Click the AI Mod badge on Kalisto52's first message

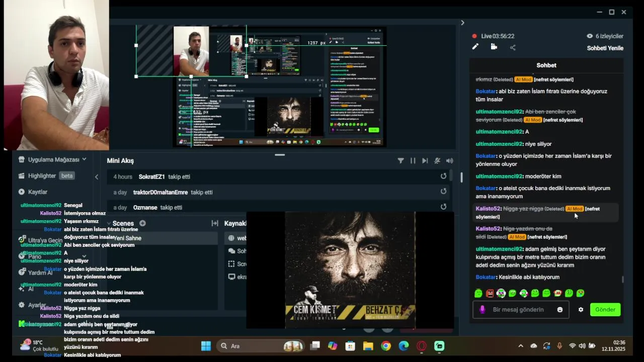(574, 209)
